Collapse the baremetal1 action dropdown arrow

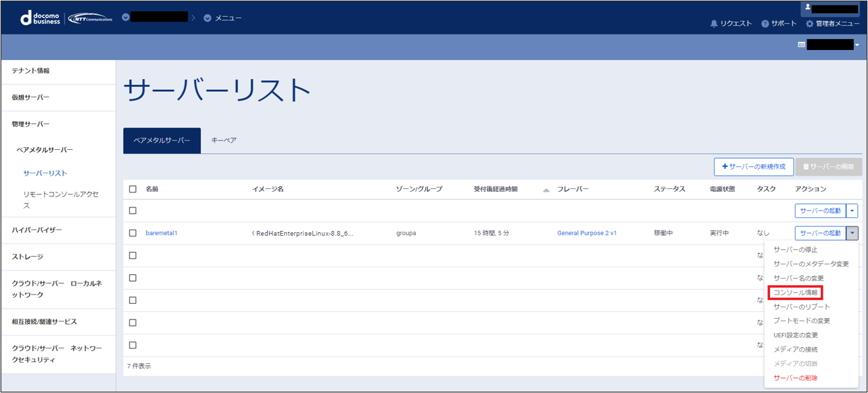852,233
